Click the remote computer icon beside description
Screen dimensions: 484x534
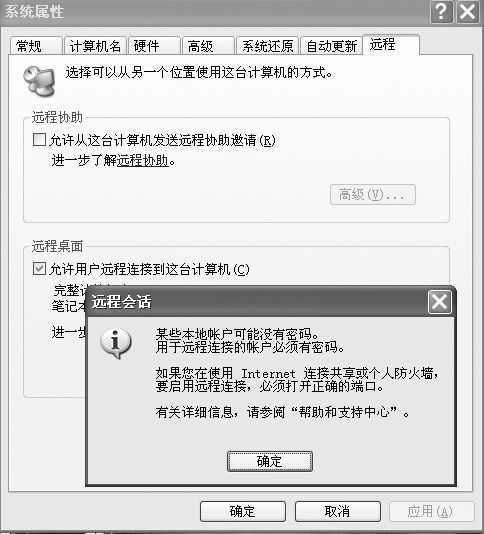pos(39,81)
